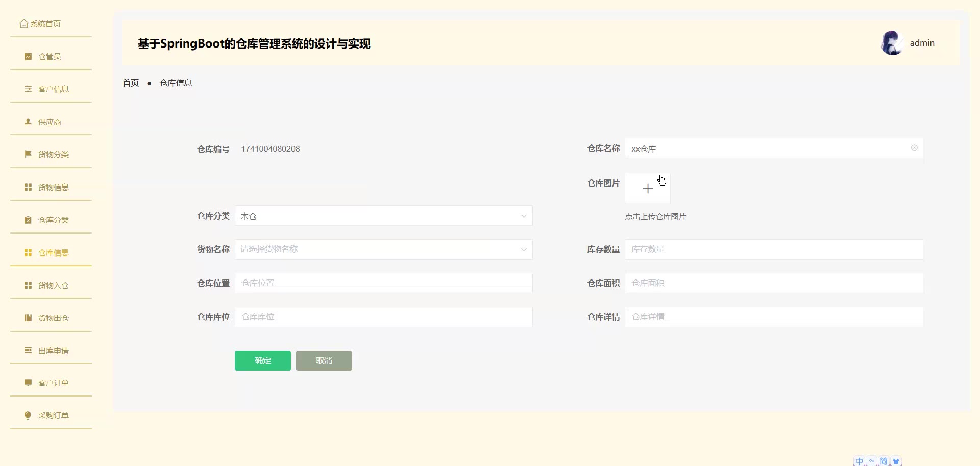Click the 取消 button

tap(324, 361)
